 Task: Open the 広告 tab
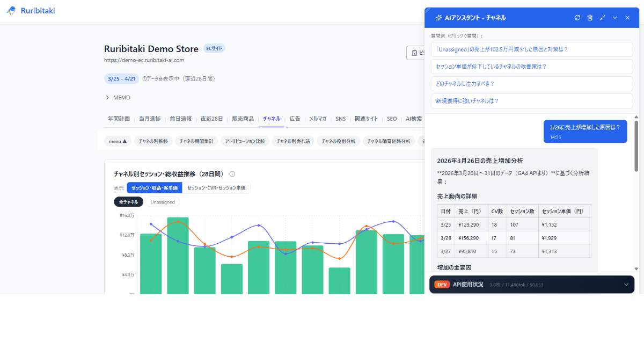coord(295,119)
